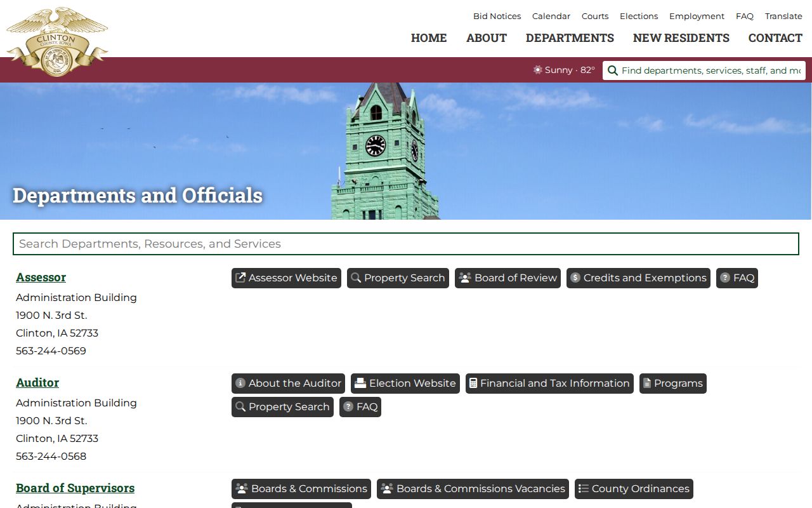812x508 pixels.
Task: Click the Assessor phone number 563-244-0569
Action: tap(51, 351)
